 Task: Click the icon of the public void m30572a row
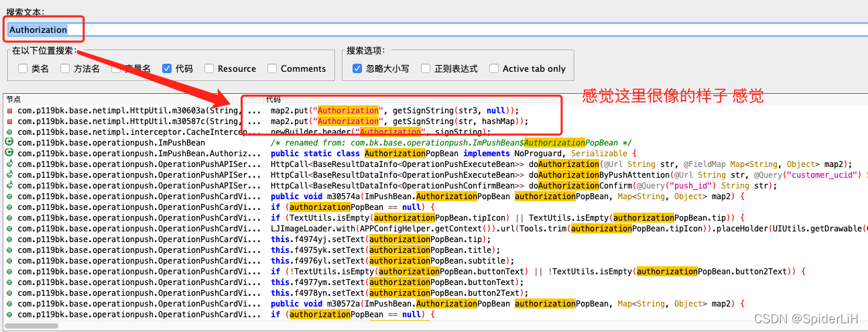9,303
